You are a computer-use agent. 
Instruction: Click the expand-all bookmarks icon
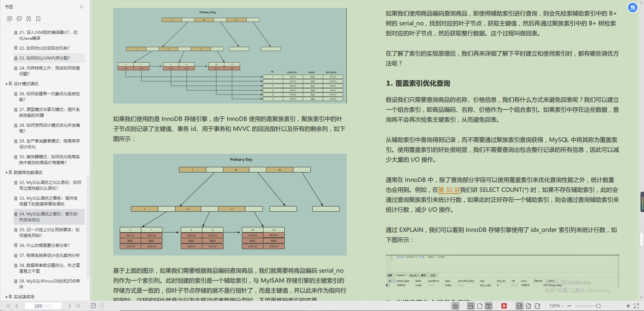[x=10, y=19]
